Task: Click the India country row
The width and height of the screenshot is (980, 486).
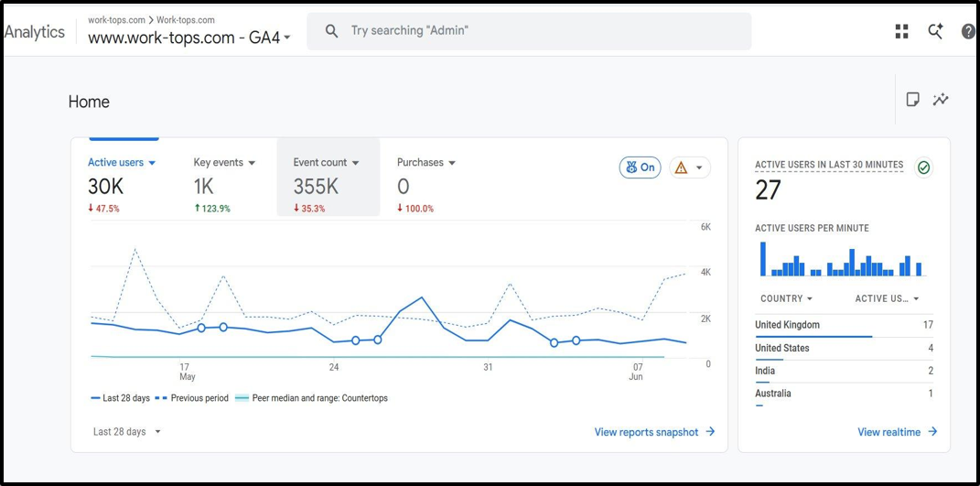Action: (x=844, y=372)
